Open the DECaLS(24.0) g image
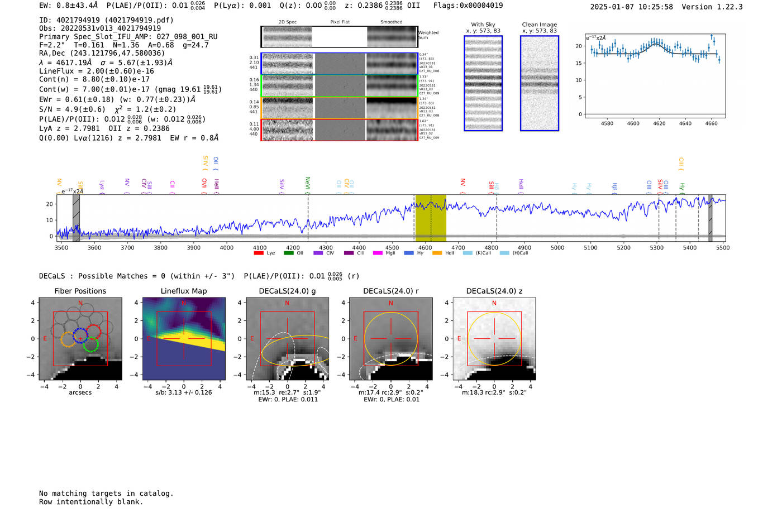 click(x=287, y=339)
